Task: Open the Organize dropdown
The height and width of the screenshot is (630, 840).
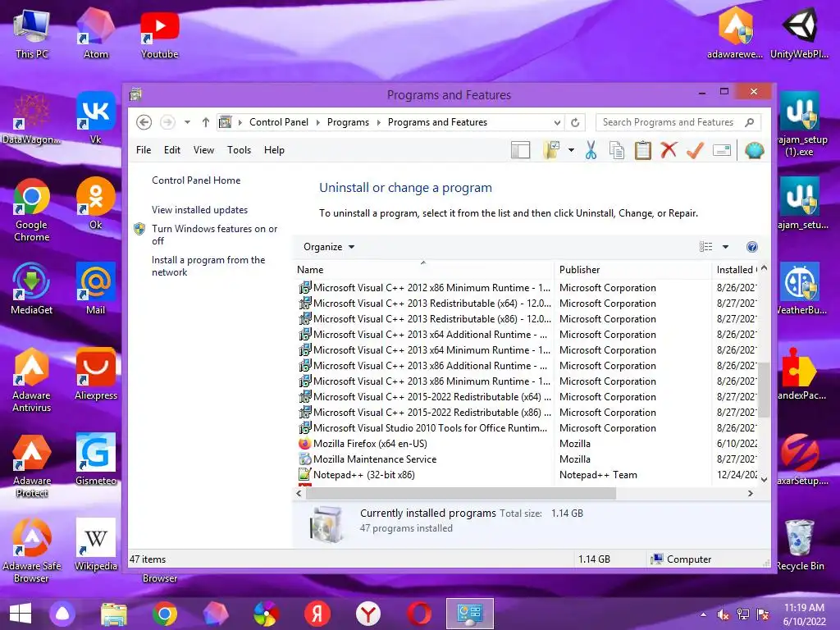Action: tap(329, 247)
